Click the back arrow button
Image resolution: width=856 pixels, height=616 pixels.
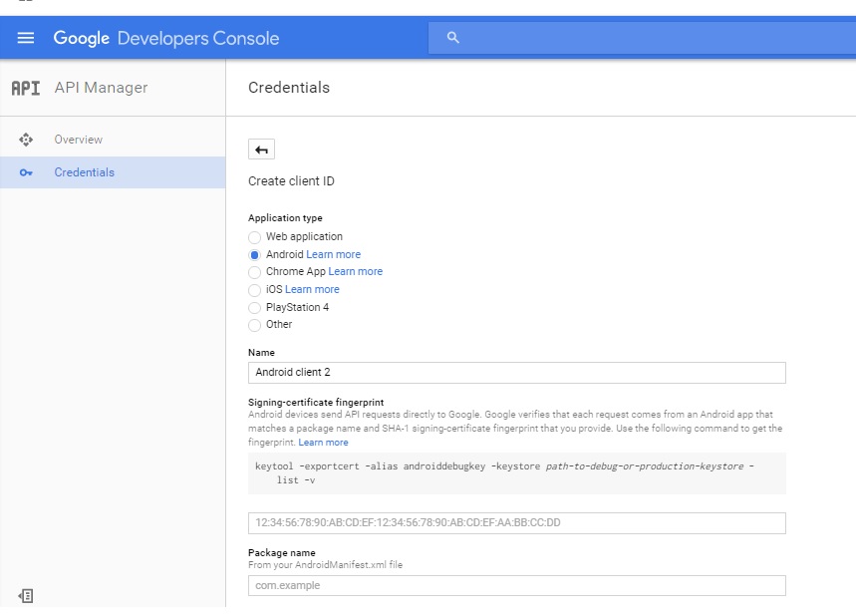[261, 150]
